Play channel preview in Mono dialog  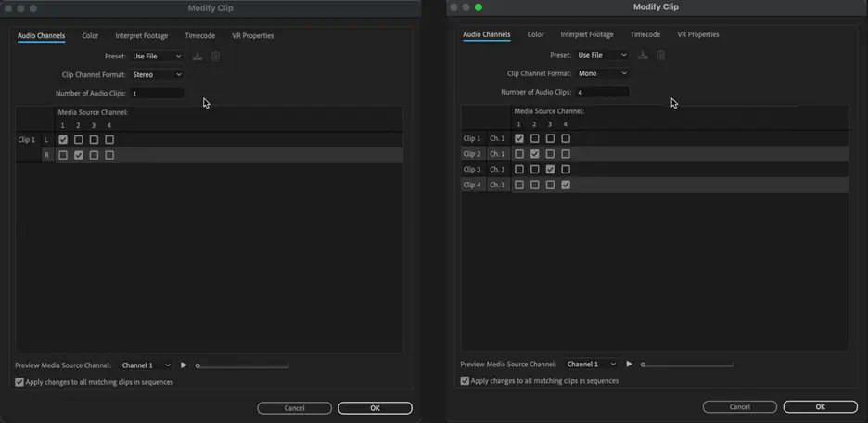pos(629,365)
